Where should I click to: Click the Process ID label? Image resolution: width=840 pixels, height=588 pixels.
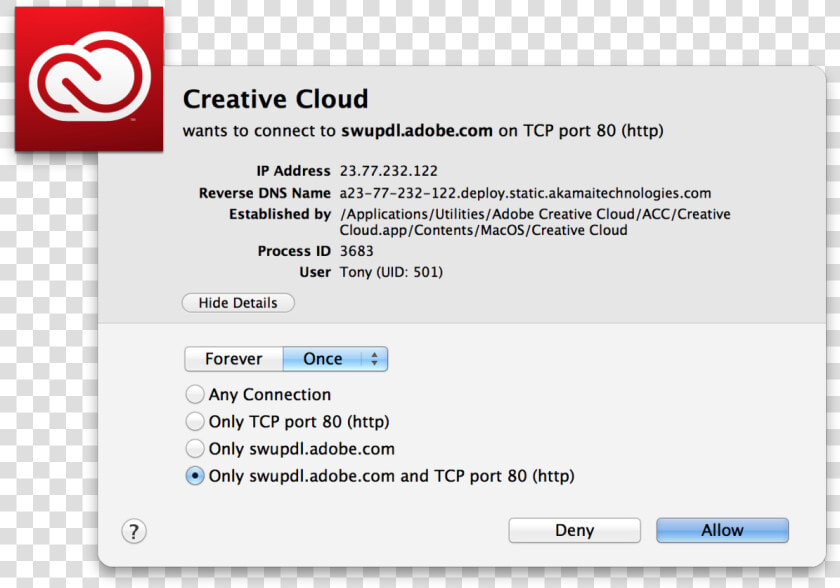tap(294, 251)
